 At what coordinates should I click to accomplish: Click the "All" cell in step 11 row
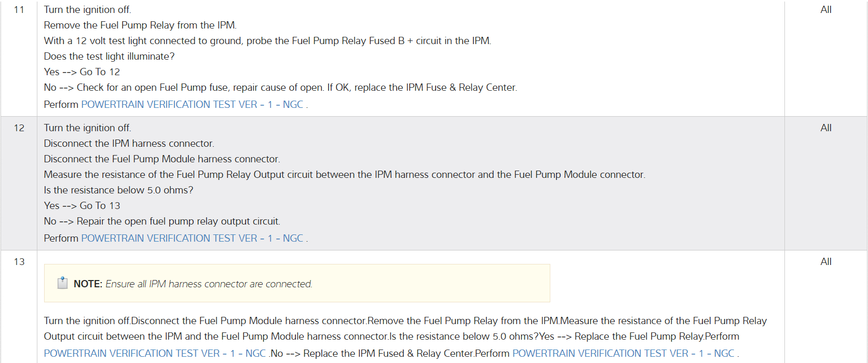pos(825,10)
